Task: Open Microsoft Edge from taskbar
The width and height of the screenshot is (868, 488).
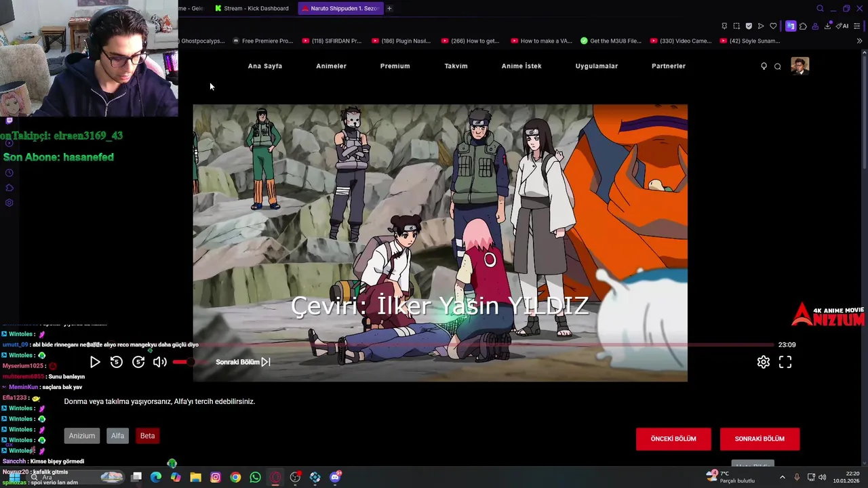Action: tap(156, 477)
